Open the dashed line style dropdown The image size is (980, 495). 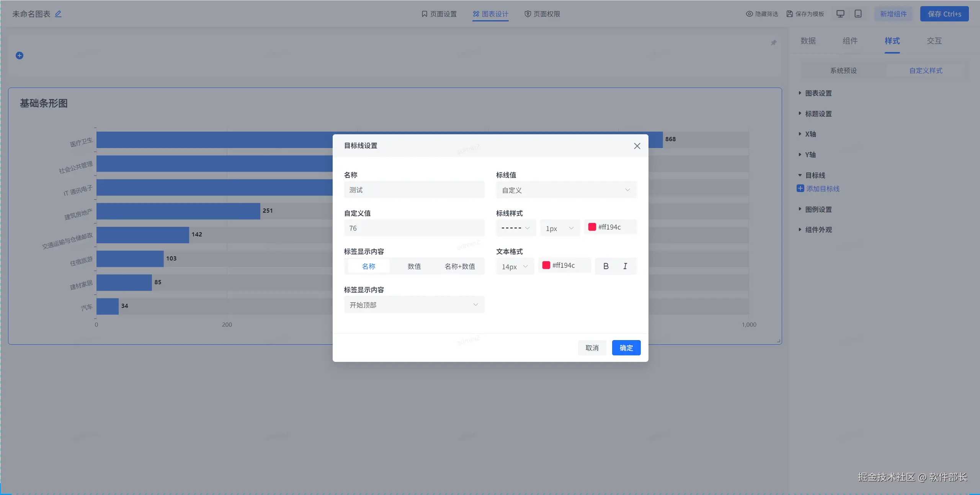516,228
